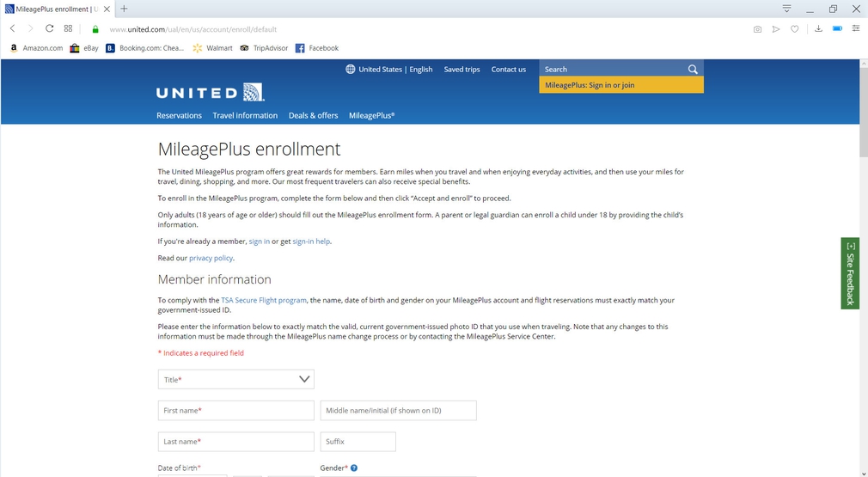Viewport: 868px width, 477px height.
Task: Focus the Search field
Action: pyautogui.click(x=612, y=69)
